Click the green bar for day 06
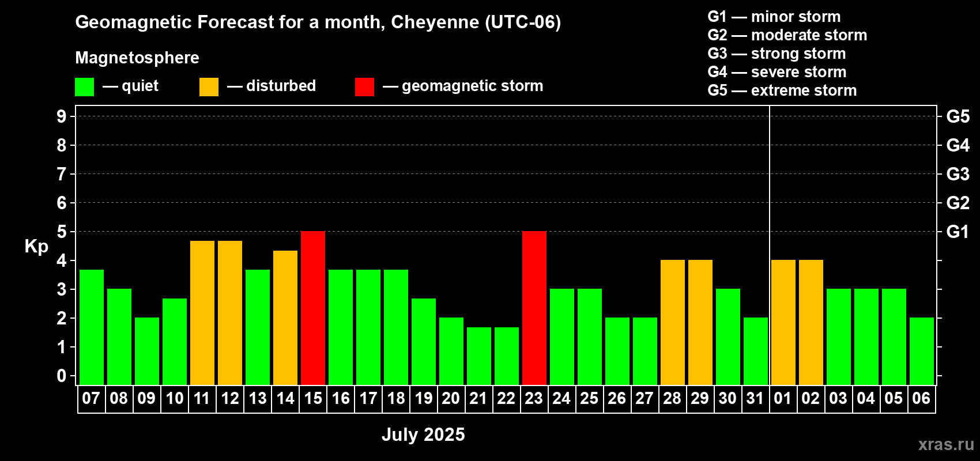 (922, 351)
